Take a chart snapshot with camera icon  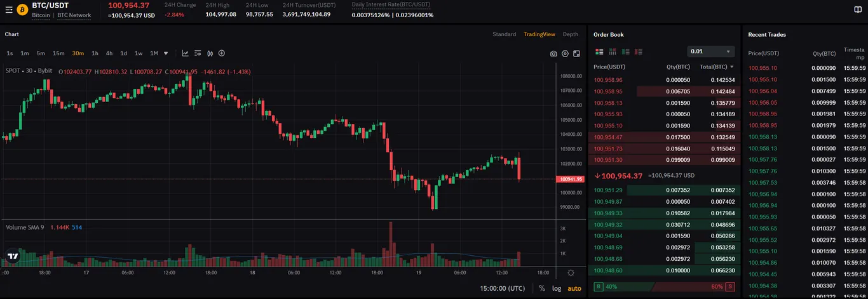(553, 54)
